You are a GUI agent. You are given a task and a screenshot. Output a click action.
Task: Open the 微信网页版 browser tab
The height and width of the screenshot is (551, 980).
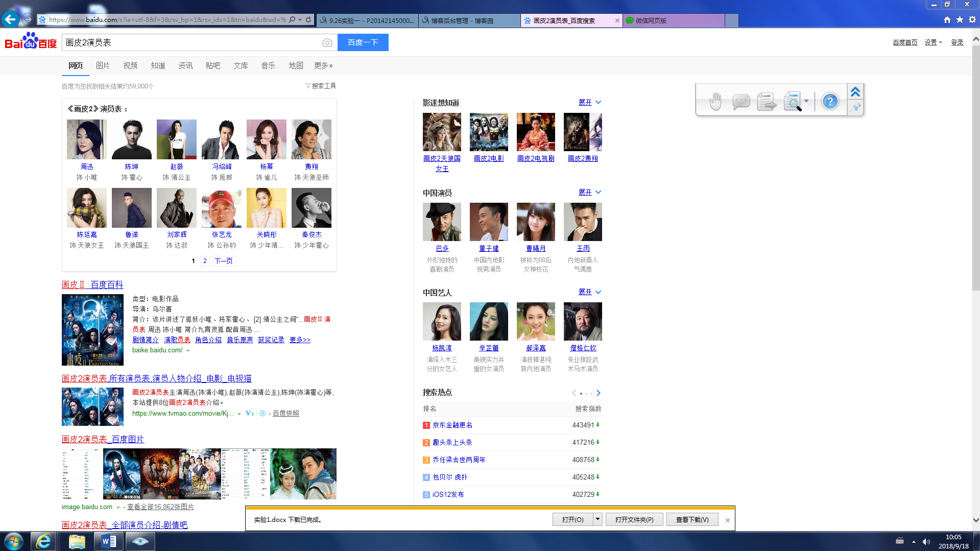point(674,20)
